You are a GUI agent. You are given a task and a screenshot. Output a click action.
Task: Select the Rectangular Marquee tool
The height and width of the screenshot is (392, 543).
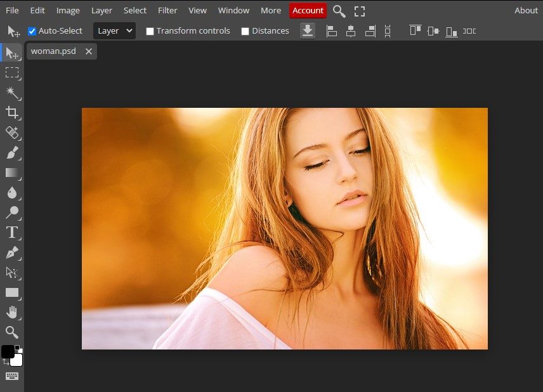[11, 72]
